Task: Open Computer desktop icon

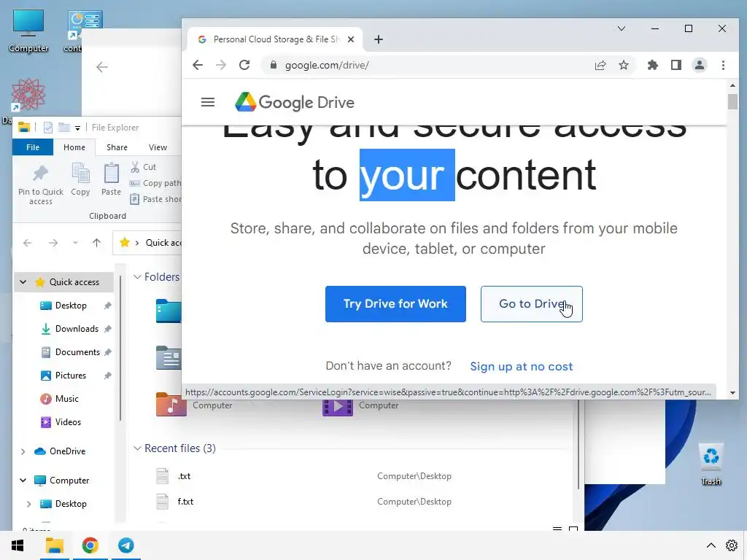Action: pyautogui.click(x=28, y=31)
